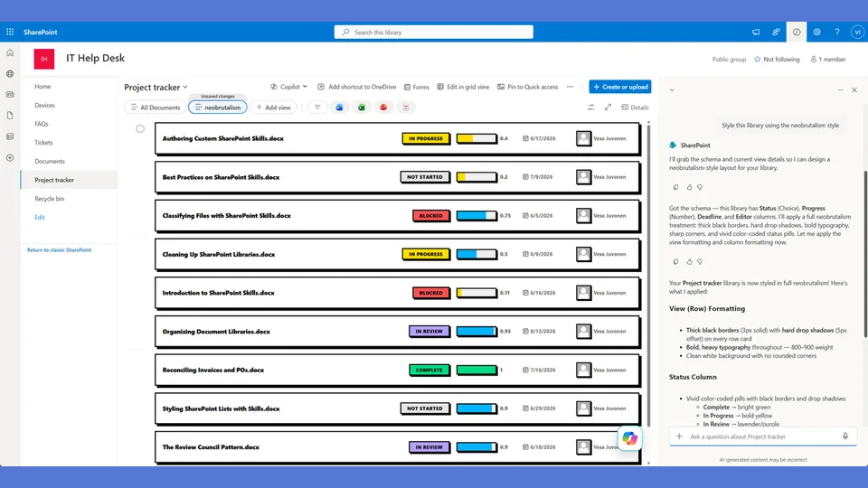Open the people connections icon in header

pyautogui.click(x=776, y=33)
